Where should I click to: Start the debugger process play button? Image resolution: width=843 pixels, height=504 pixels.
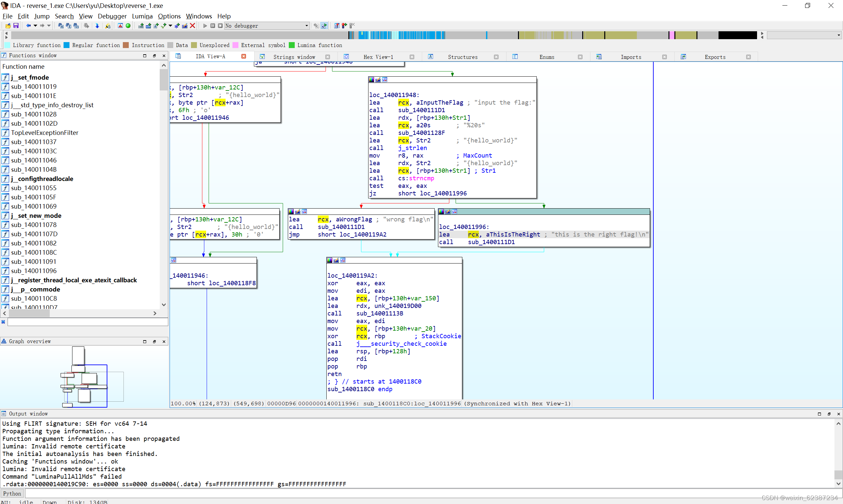point(205,26)
